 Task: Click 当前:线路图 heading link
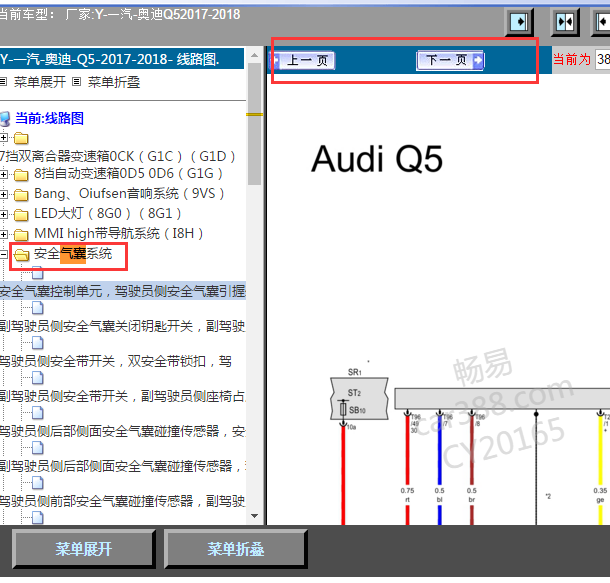pyautogui.click(x=49, y=118)
